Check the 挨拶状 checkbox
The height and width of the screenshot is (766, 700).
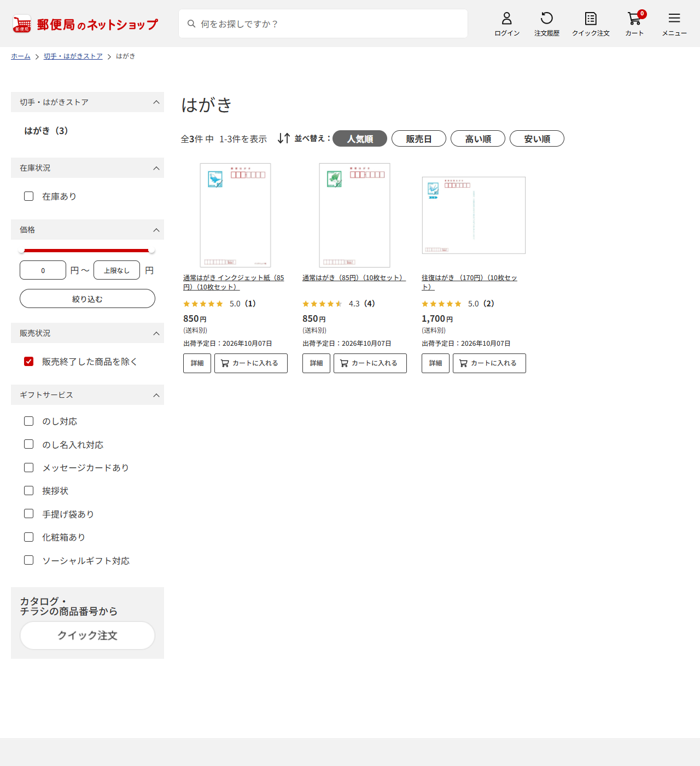[29, 490]
